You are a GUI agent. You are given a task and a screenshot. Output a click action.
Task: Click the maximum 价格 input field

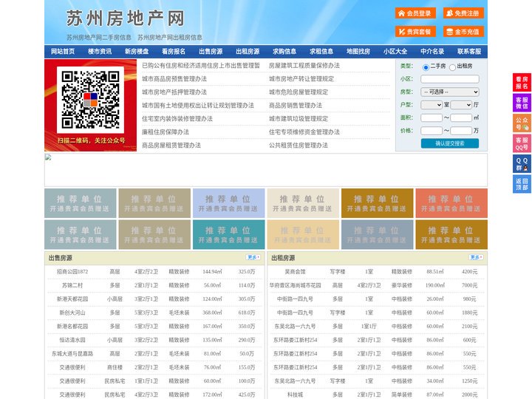(x=461, y=131)
